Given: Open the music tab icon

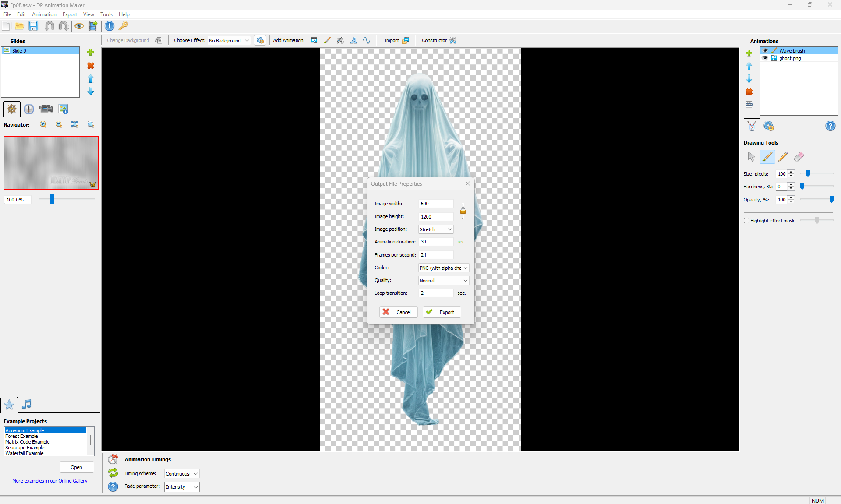Looking at the screenshot, I should (27, 404).
